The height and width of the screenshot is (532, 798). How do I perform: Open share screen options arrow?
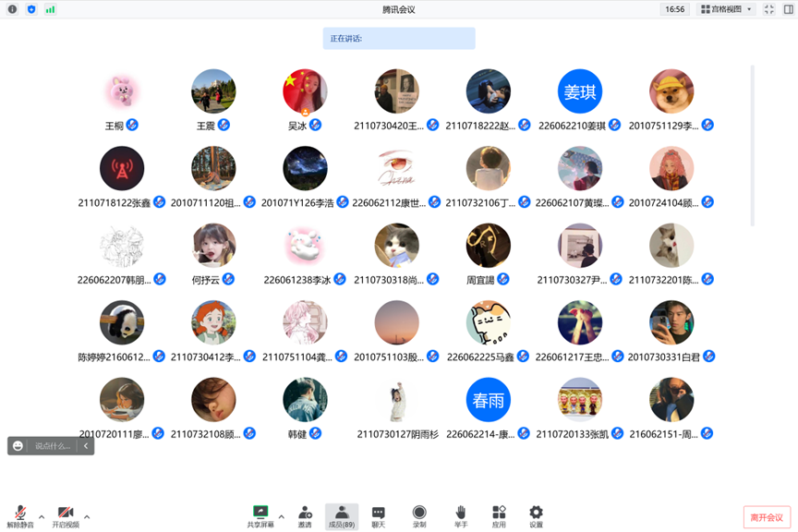coord(282,517)
